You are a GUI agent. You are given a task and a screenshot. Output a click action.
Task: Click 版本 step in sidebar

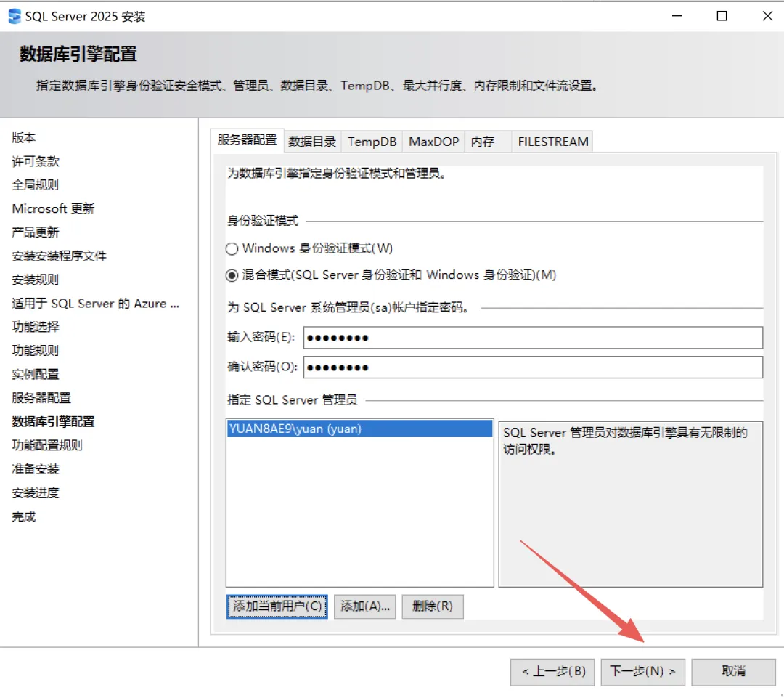tap(23, 137)
